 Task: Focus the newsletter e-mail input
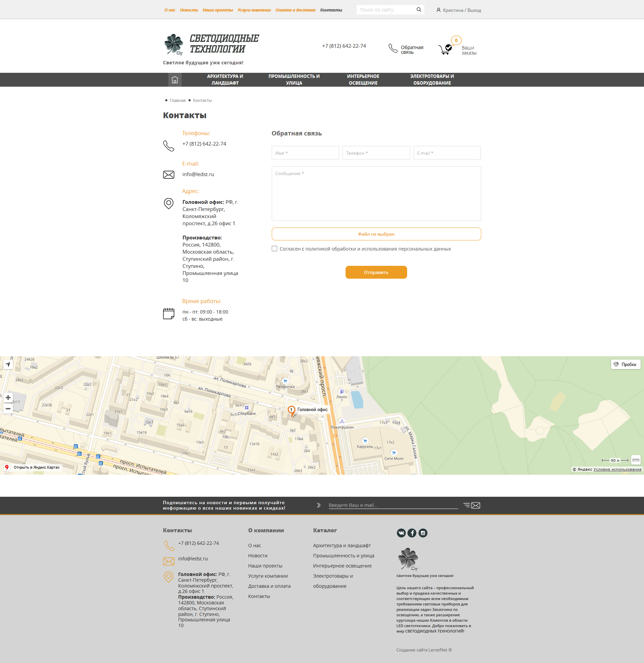[x=393, y=505]
